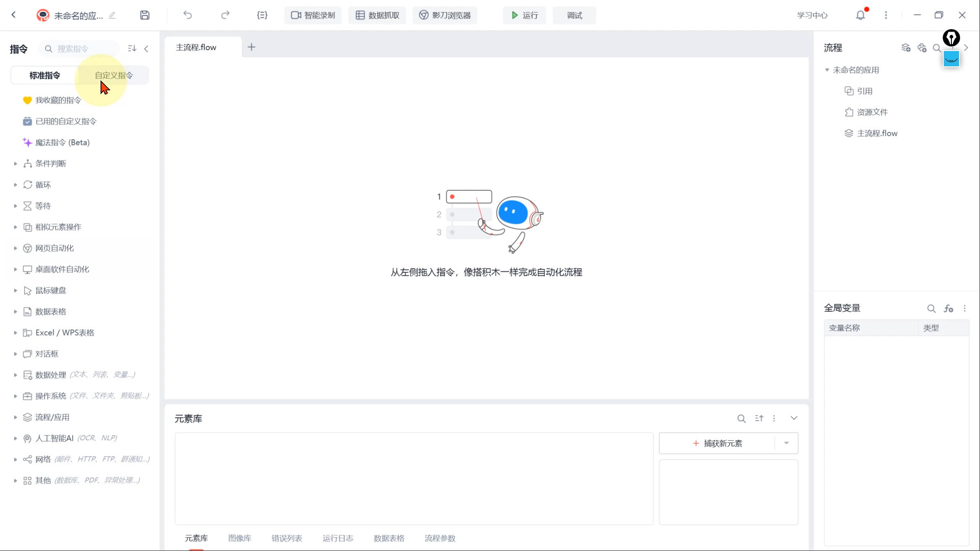980x551 pixels.
Task: Add a new global variable via fx icon
Action: click(x=949, y=308)
